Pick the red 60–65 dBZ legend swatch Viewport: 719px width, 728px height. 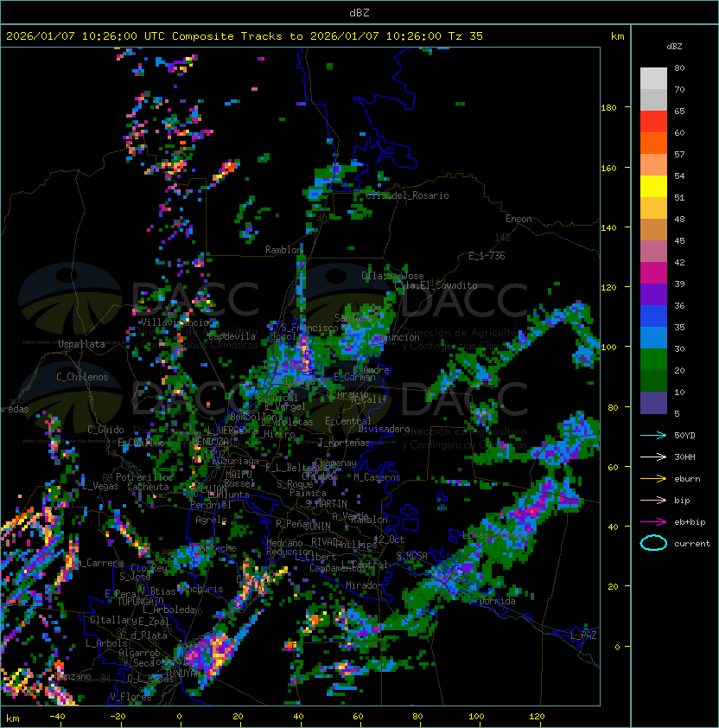tap(653, 122)
